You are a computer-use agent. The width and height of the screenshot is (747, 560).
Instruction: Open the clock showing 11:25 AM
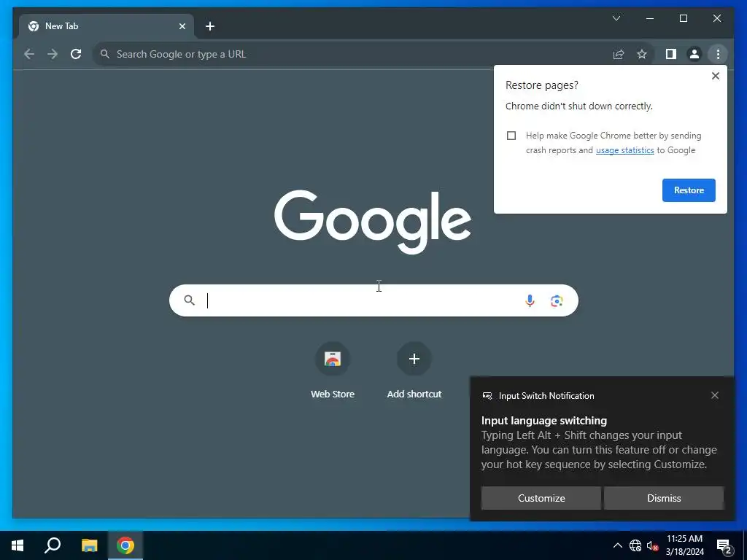coord(684,545)
